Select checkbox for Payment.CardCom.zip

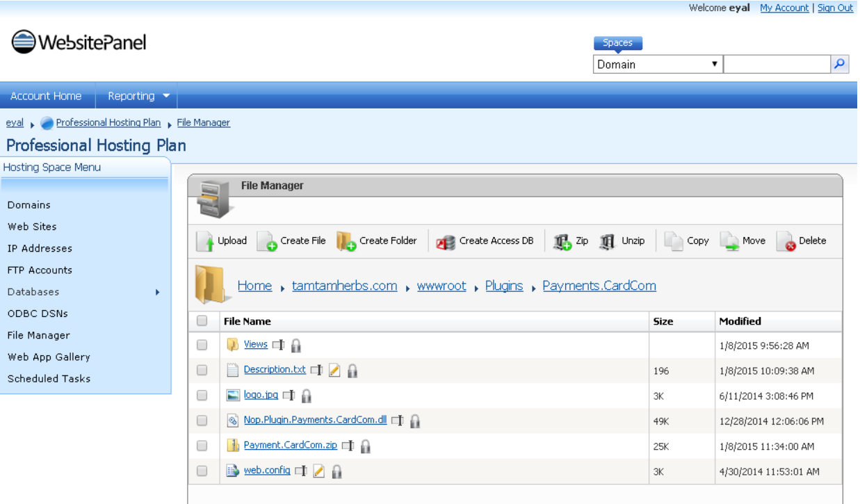[x=202, y=446]
